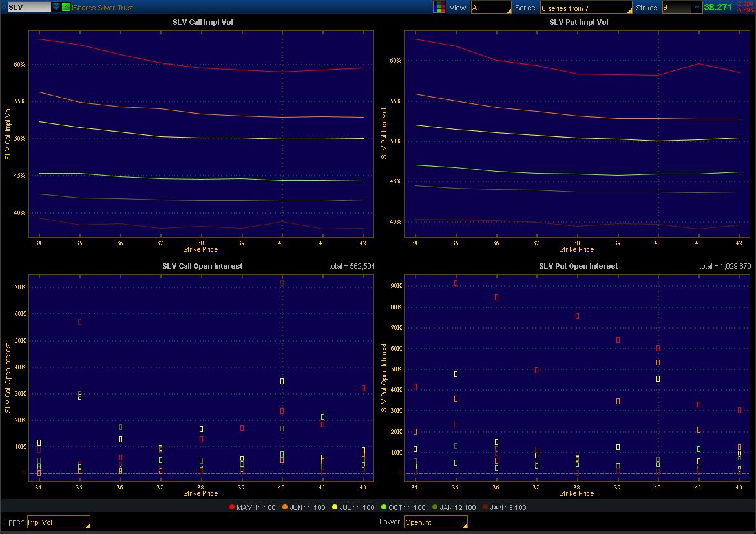The height and width of the screenshot is (534, 756).
Task: Click the SLV Call Impl Vol chart title
Action: coord(202,22)
